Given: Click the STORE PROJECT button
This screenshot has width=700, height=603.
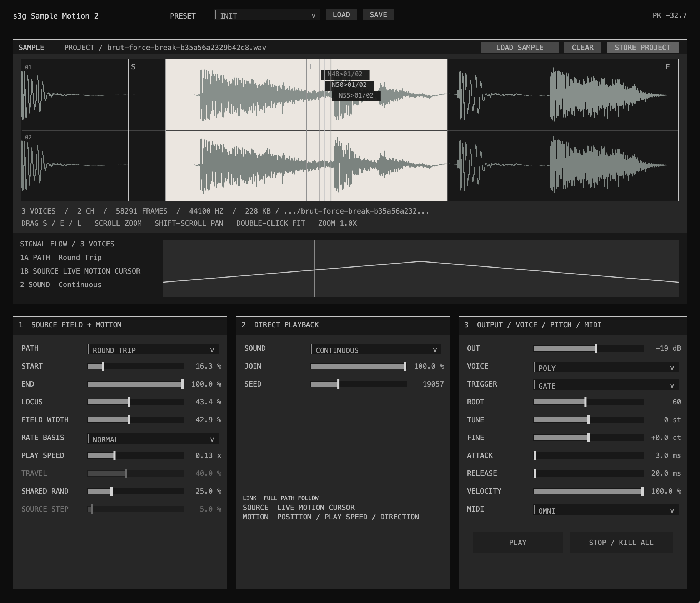Looking at the screenshot, I should tap(642, 48).
